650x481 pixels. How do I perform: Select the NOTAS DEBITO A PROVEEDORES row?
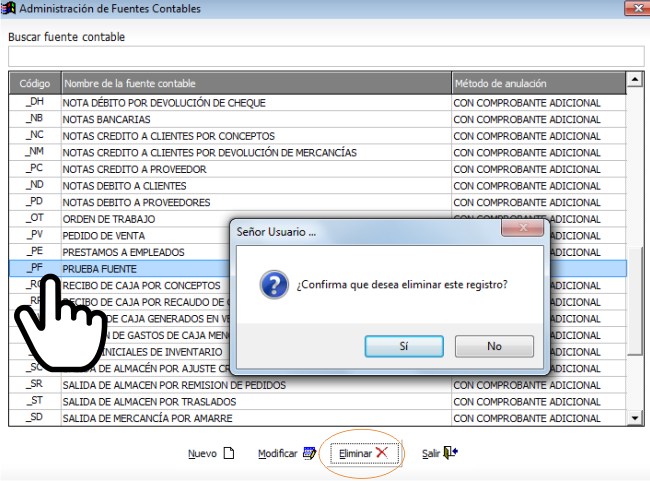tap(318, 202)
